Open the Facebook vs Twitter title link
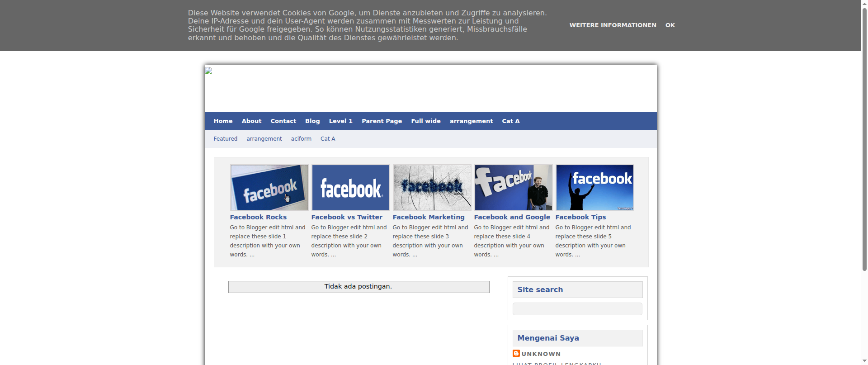 pyautogui.click(x=347, y=217)
